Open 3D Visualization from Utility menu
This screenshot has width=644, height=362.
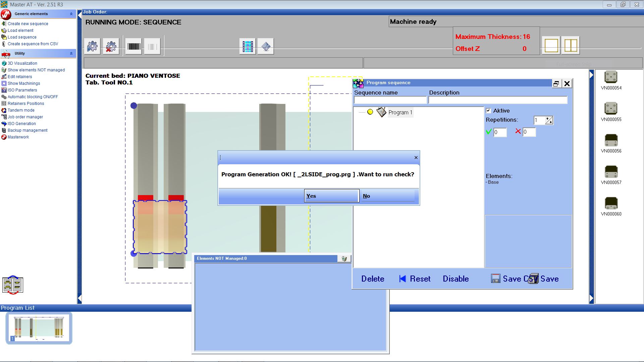[x=22, y=63]
